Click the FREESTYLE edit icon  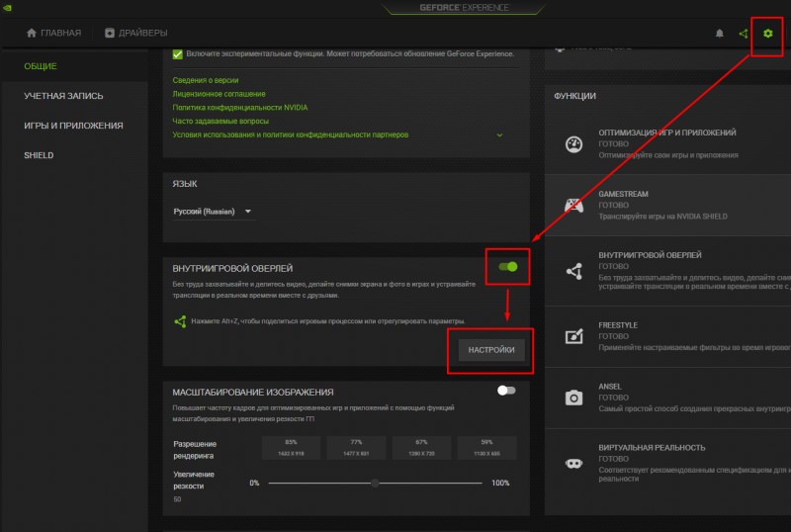(x=574, y=336)
